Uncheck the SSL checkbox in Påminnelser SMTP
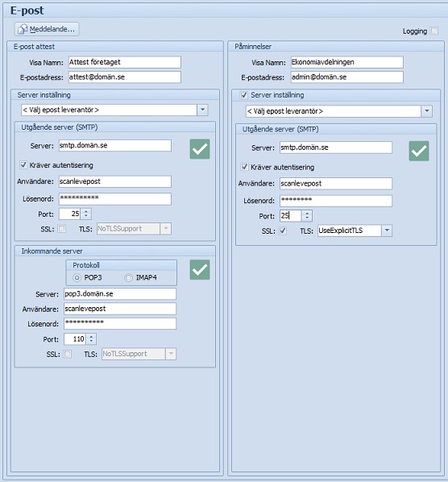Screen dimensions: 448x482 pyautogui.click(x=283, y=231)
